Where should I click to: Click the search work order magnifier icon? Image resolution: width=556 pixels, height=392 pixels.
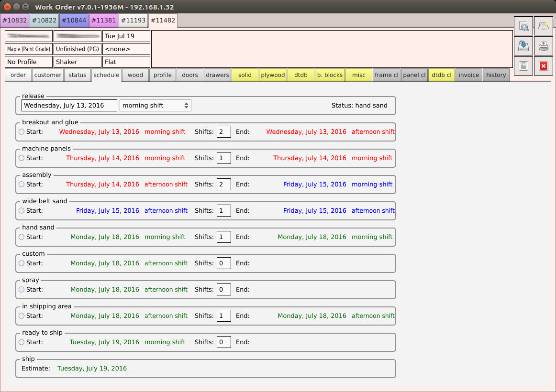coord(523,26)
